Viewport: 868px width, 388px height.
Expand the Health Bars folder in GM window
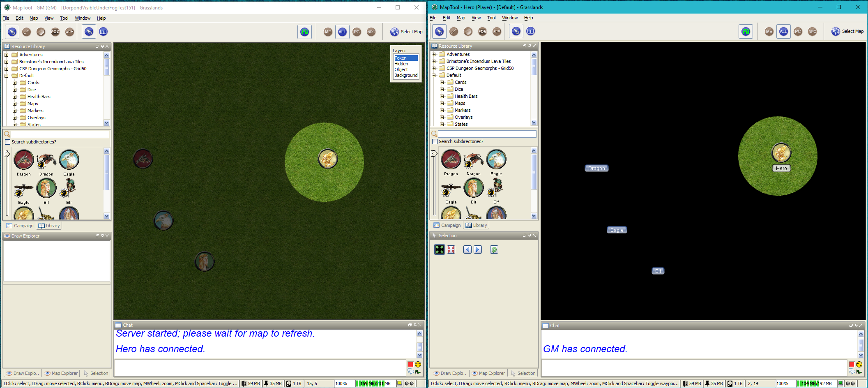coord(15,97)
